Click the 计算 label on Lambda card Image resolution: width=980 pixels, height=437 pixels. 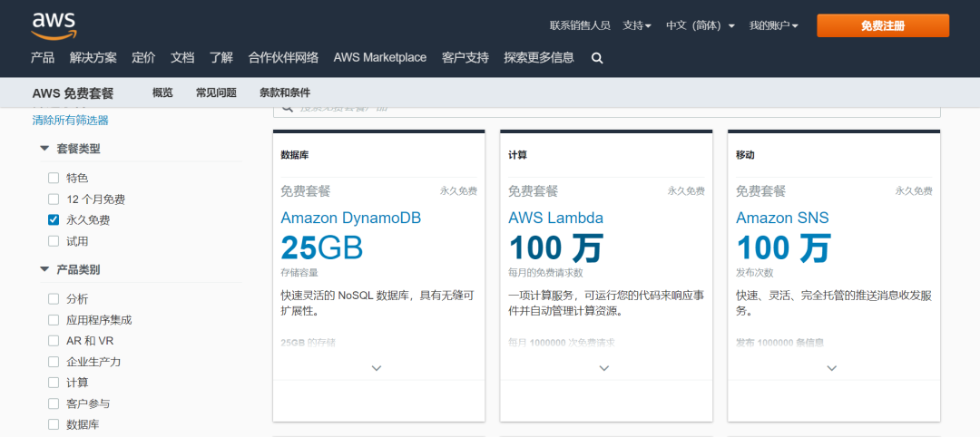(x=517, y=155)
